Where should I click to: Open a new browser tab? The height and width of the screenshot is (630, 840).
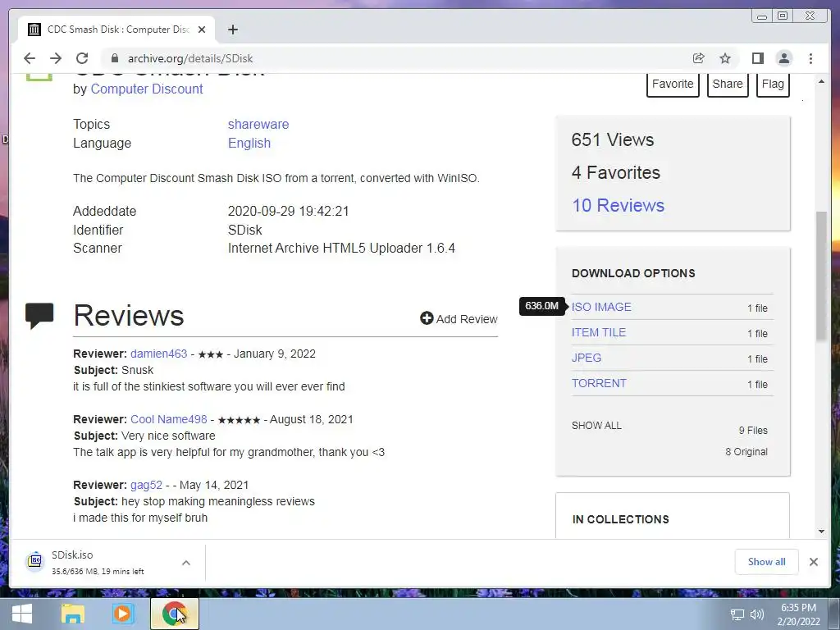pos(232,30)
